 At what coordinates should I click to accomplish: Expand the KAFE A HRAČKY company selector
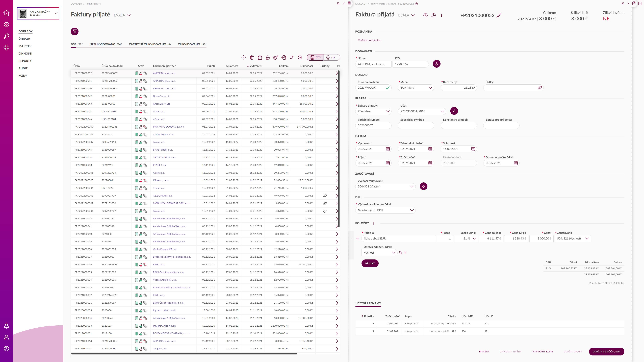[38, 13]
